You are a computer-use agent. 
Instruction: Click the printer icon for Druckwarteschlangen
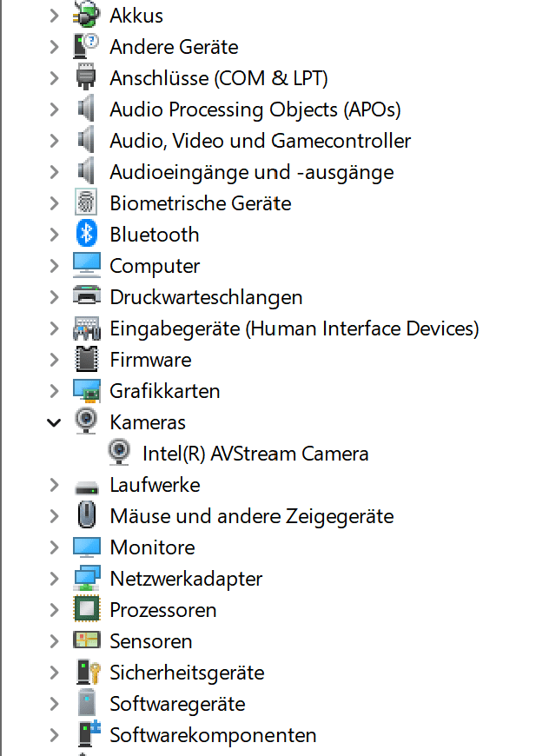[x=87, y=296]
